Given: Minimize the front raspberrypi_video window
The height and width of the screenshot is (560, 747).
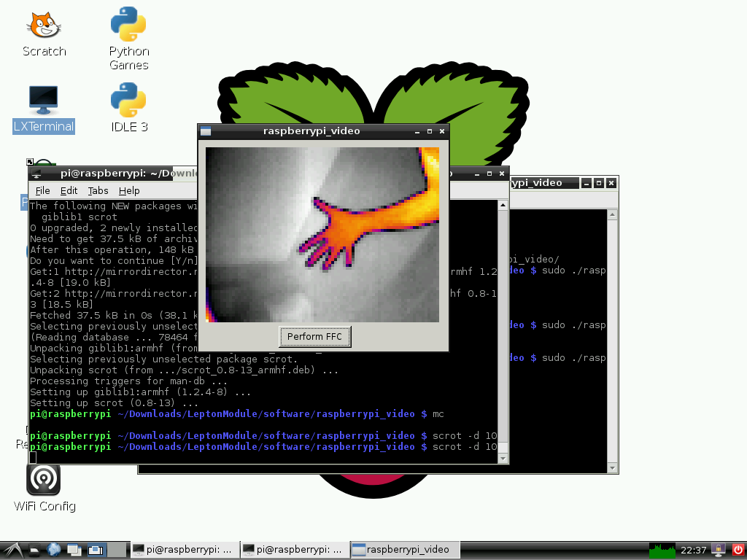Looking at the screenshot, I should pos(417,131).
